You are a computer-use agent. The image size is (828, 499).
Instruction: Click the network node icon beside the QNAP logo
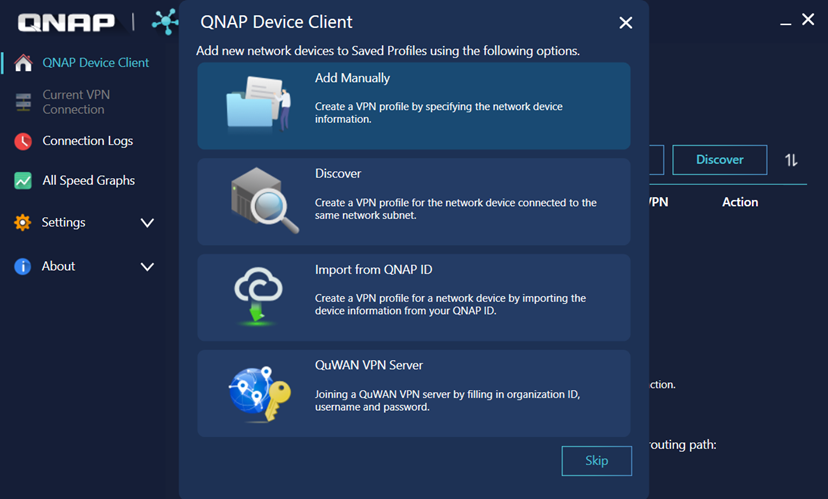(165, 22)
